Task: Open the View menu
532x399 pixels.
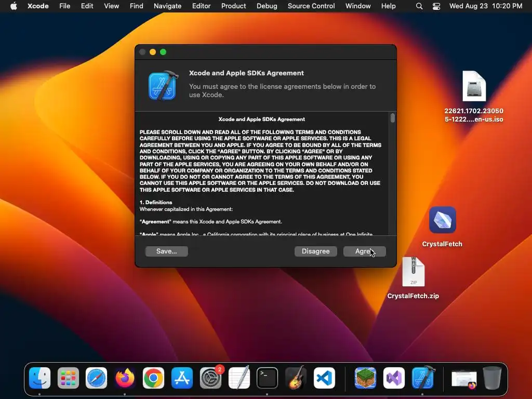Action: [x=111, y=6]
